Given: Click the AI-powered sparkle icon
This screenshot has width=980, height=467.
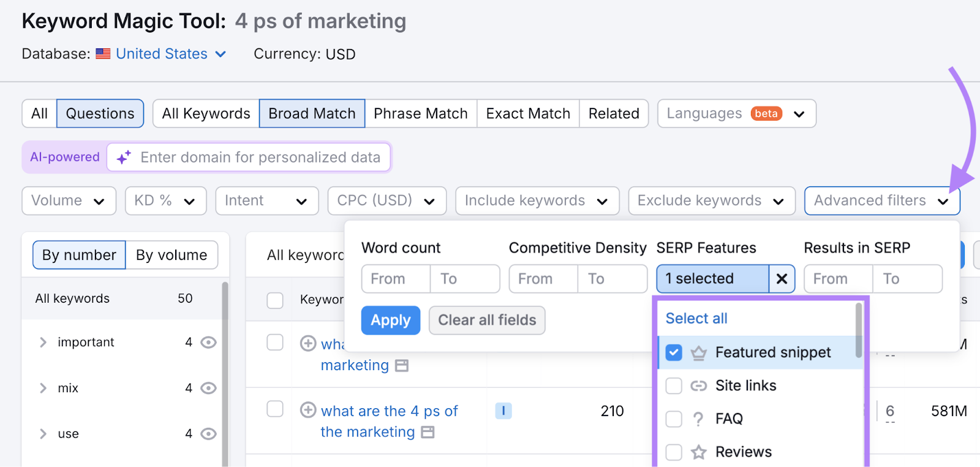Looking at the screenshot, I should (x=124, y=158).
